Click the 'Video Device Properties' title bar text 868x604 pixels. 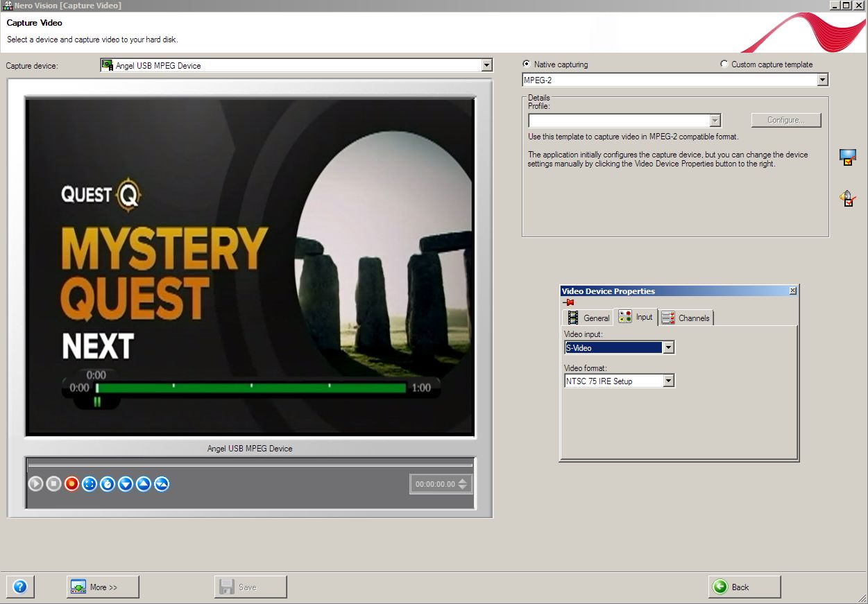click(x=608, y=291)
